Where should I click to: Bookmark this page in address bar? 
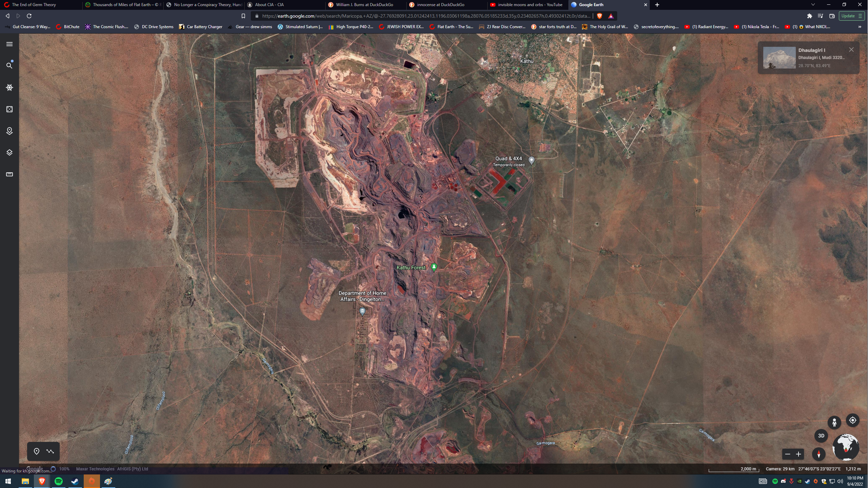243,16
